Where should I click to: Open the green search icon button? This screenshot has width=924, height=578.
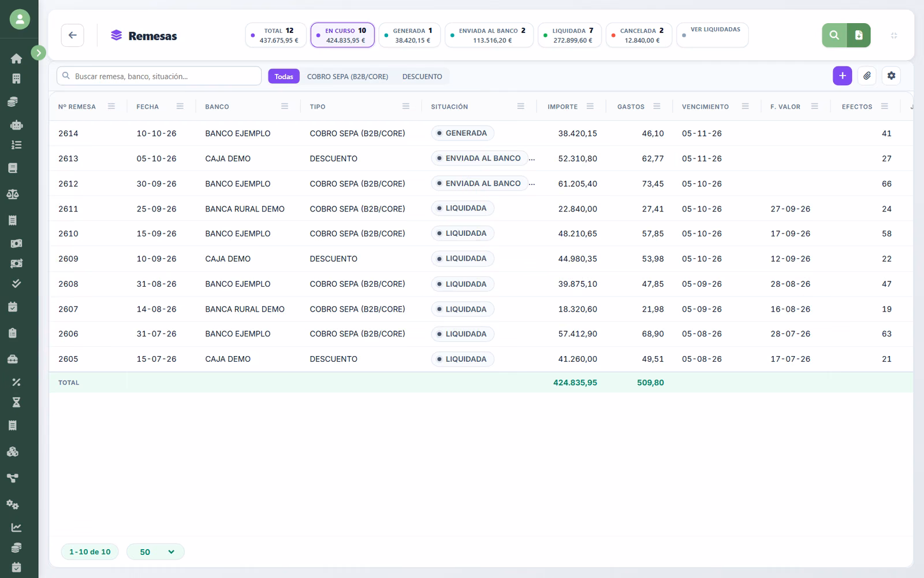834,35
